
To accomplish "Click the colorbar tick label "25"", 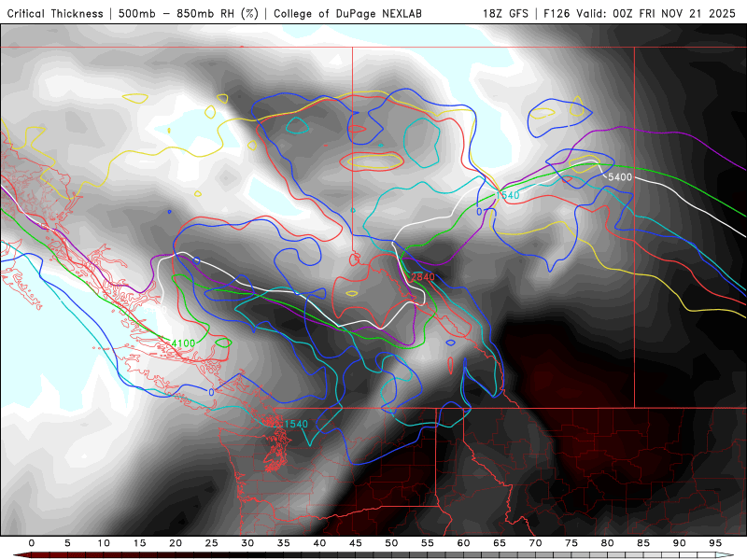I will pos(211,543).
